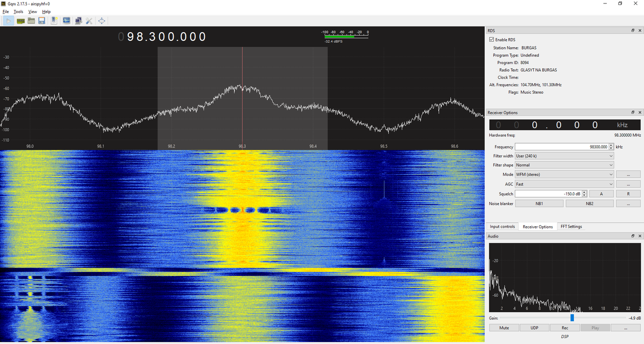
Task: Switch to the FFT Settings tab
Action: 571,227
